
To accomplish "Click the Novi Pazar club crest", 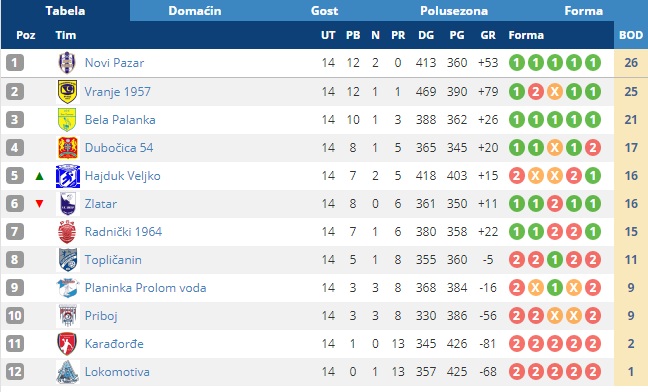I will point(67,63).
